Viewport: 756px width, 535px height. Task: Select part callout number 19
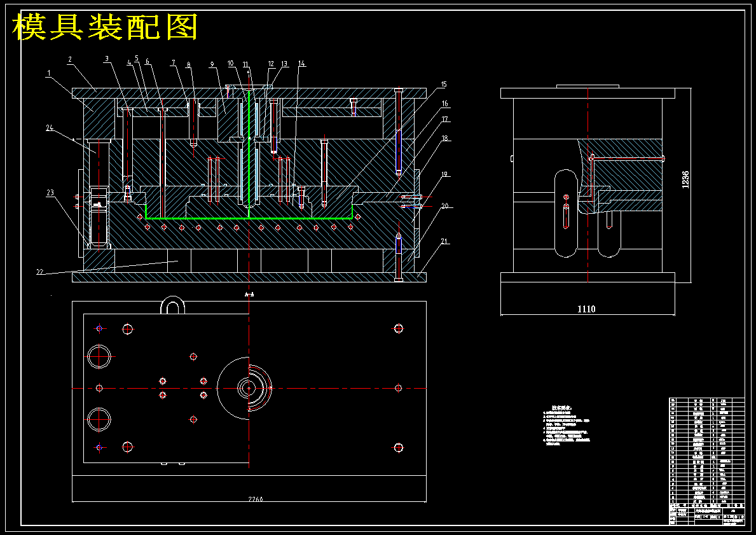445,174
